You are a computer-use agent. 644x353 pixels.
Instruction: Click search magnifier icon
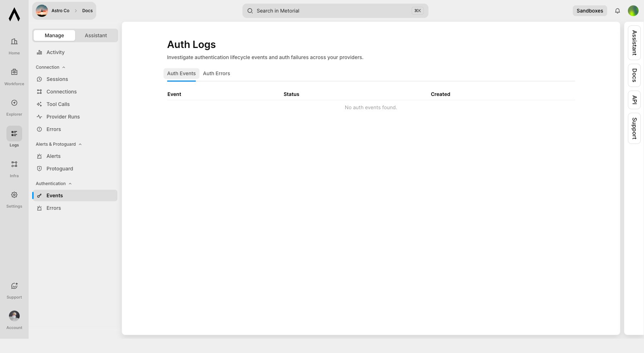coord(250,11)
